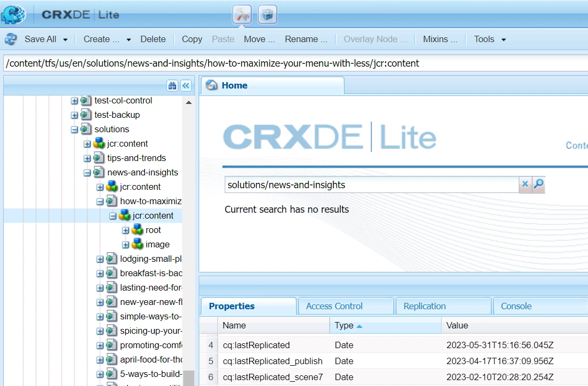
Task: Collapse the how-to-maximiz tree node
Action: pos(100,202)
